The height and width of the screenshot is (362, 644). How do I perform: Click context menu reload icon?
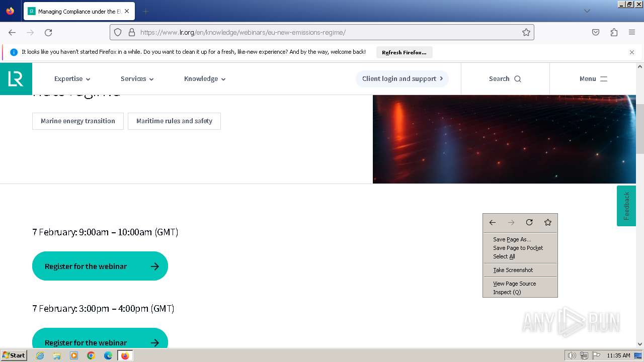[529, 222]
